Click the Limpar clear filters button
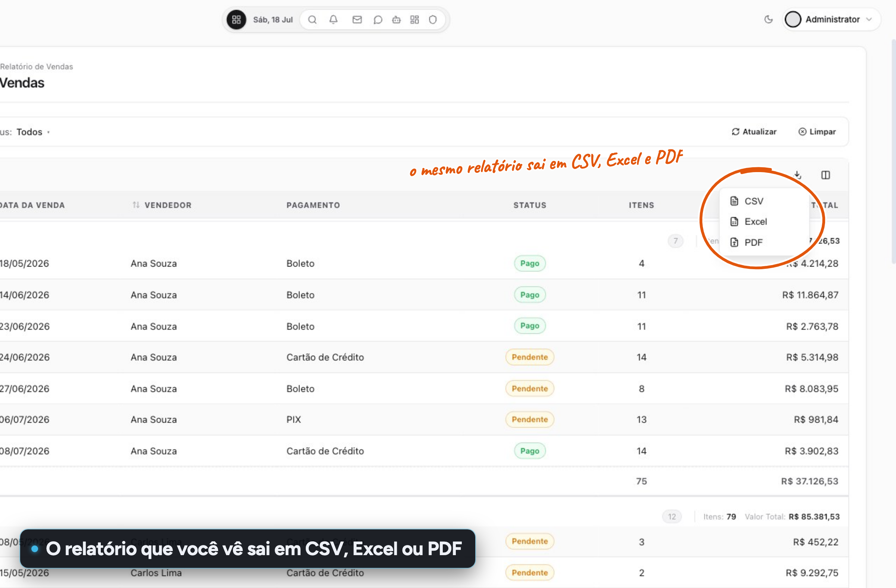This screenshot has width=896, height=588. [817, 132]
